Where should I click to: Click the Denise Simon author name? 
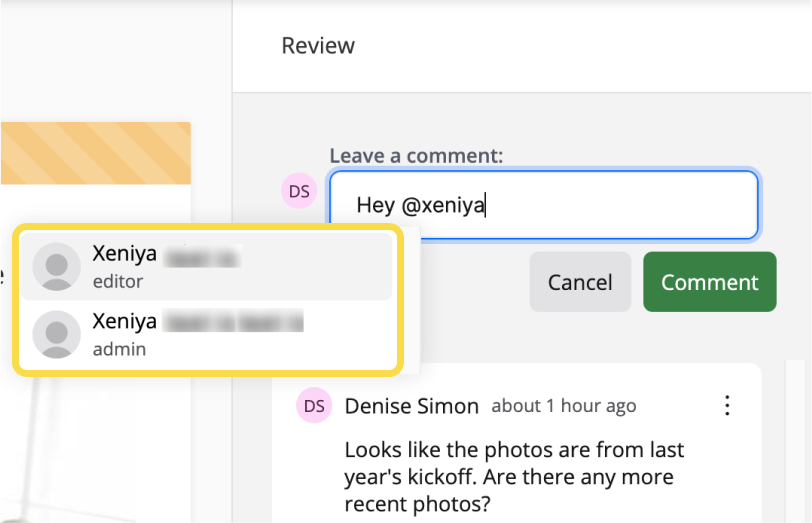click(412, 406)
